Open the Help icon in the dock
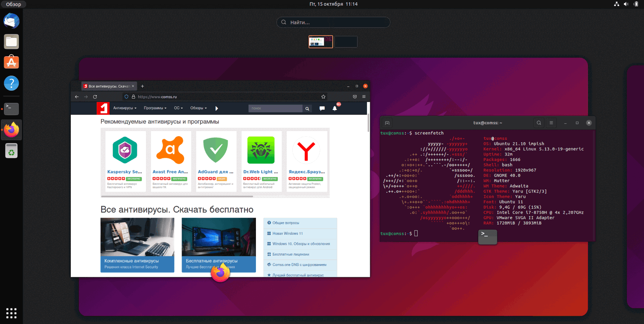This screenshot has height=324, width=644. coord(12,83)
